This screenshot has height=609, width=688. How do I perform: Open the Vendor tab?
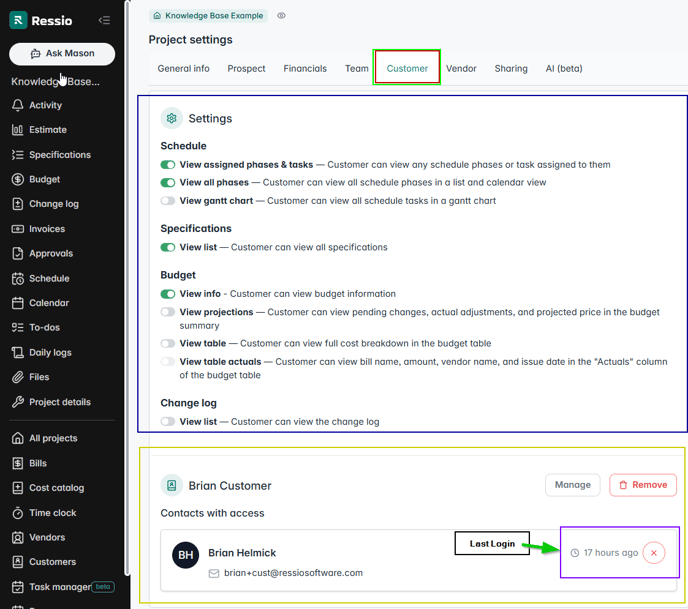pos(461,69)
